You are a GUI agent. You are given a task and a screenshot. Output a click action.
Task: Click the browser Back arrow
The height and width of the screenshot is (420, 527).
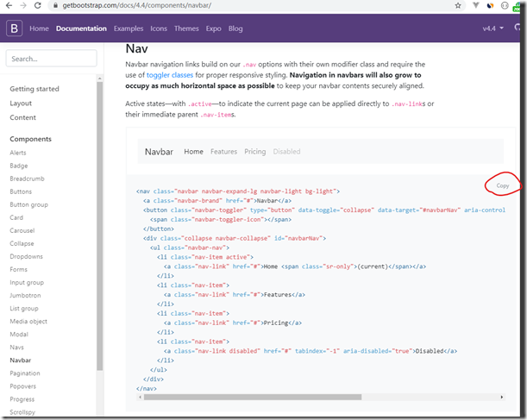(9, 5)
